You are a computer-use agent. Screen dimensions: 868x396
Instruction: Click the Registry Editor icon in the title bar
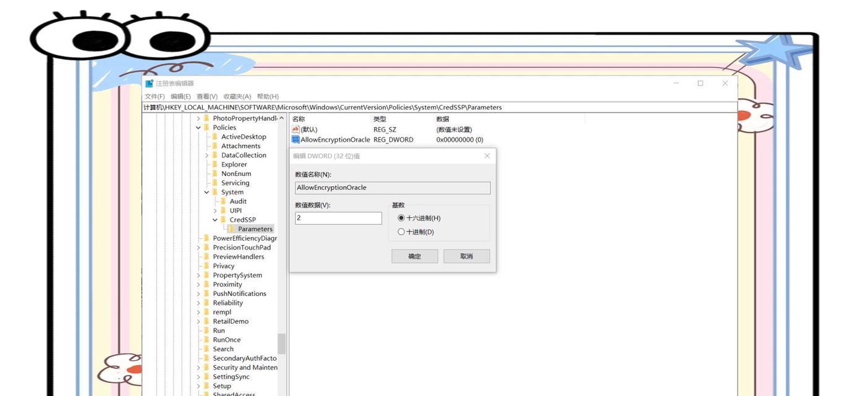(x=149, y=84)
